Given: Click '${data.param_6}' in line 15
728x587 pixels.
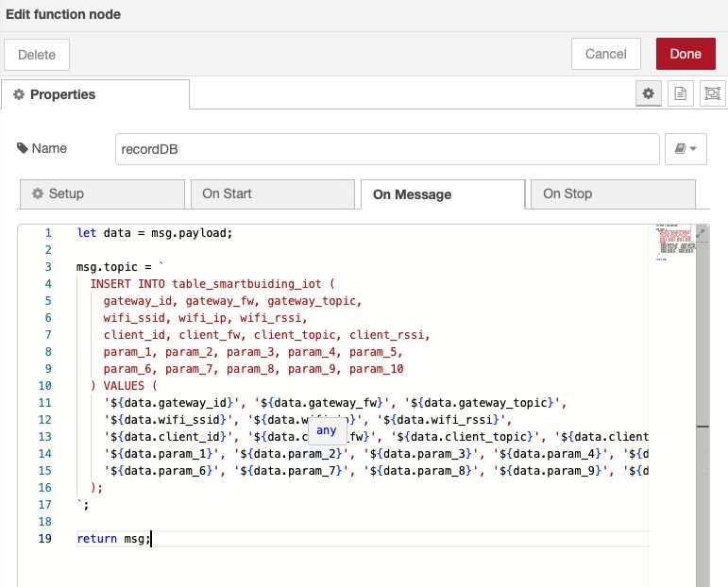Looking at the screenshot, I should pyautogui.click(x=161, y=471).
